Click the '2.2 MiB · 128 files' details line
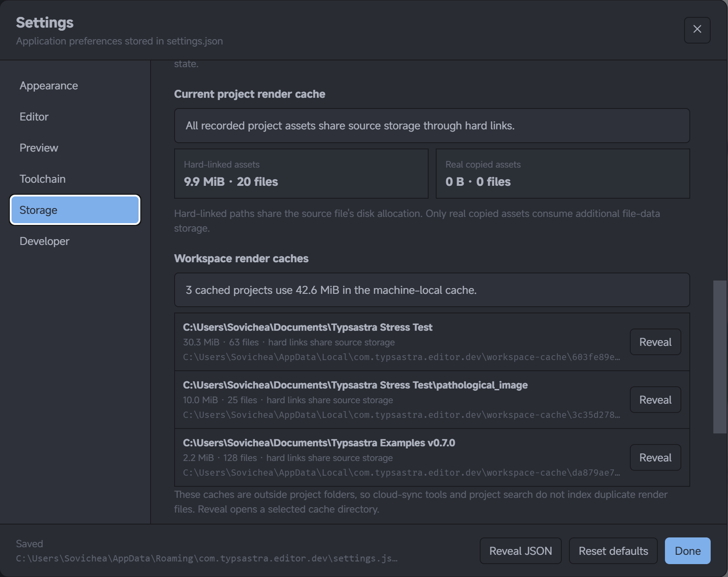Screen dimensions: 728x577 (288, 458)
